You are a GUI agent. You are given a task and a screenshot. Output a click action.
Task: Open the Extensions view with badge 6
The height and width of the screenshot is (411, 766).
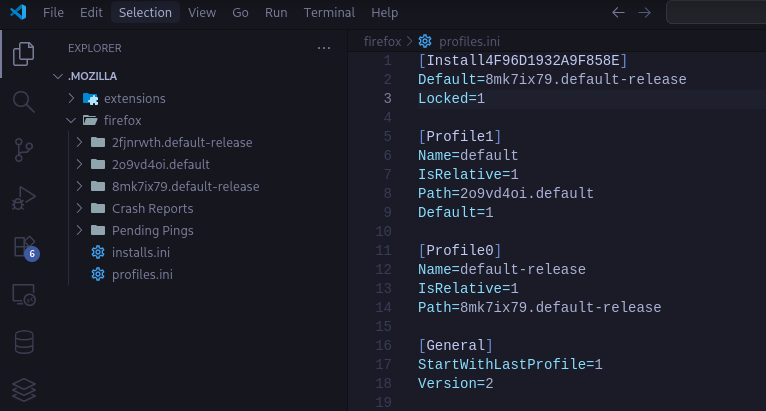(25, 248)
